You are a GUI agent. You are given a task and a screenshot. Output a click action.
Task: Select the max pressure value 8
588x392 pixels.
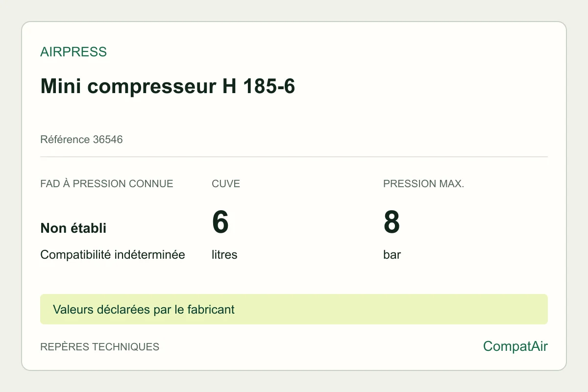(392, 222)
